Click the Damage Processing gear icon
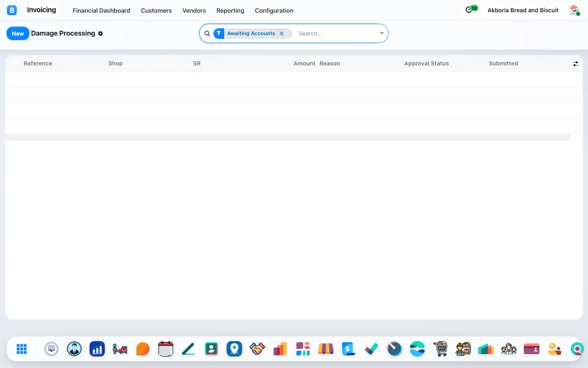This screenshot has height=368, width=588. click(100, 34)
